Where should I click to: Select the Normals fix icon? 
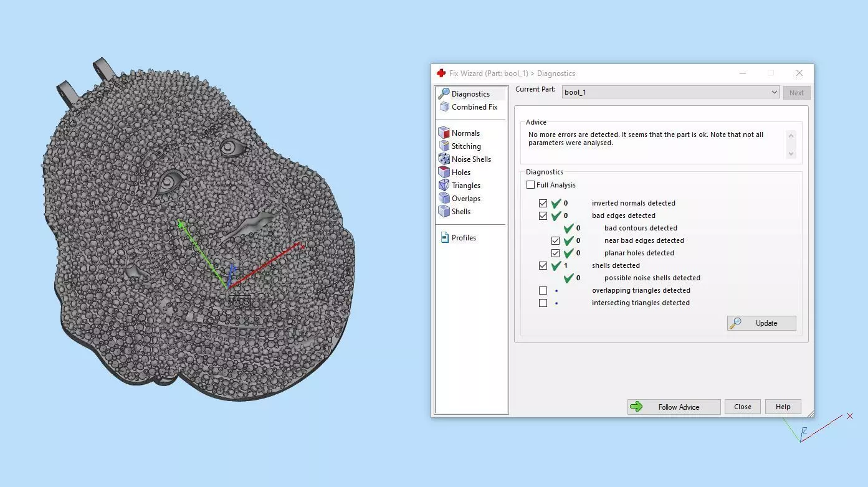[444, 133]
